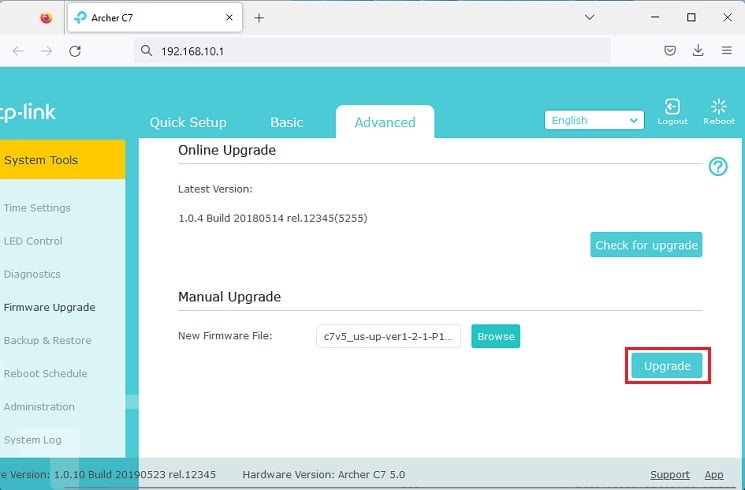Click the firmware version 1.0.10 Build 20190523 text
745x490 pixels.
135,474
